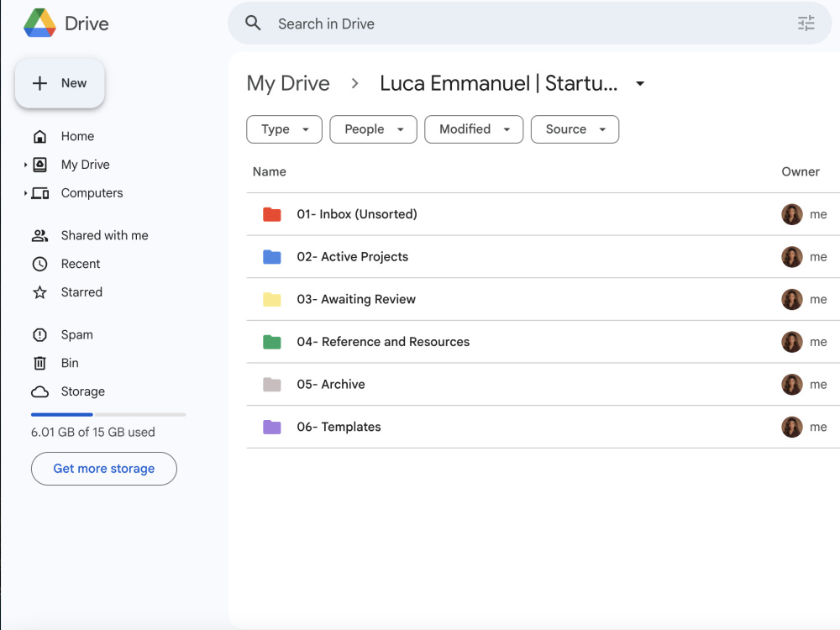Open the current folder name dropdown arrow
Screen dimensions: 840x630
click(639, 83)
